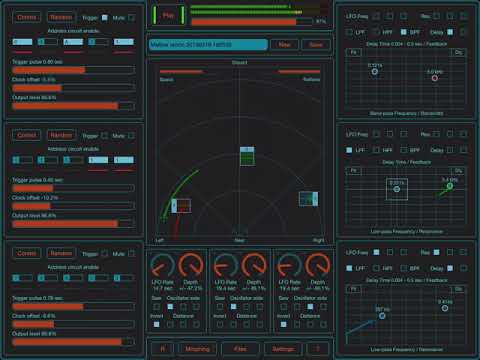Click the blue frequency node in top filter graph
Screen dimensions: 480x360
tap(375, 72)
